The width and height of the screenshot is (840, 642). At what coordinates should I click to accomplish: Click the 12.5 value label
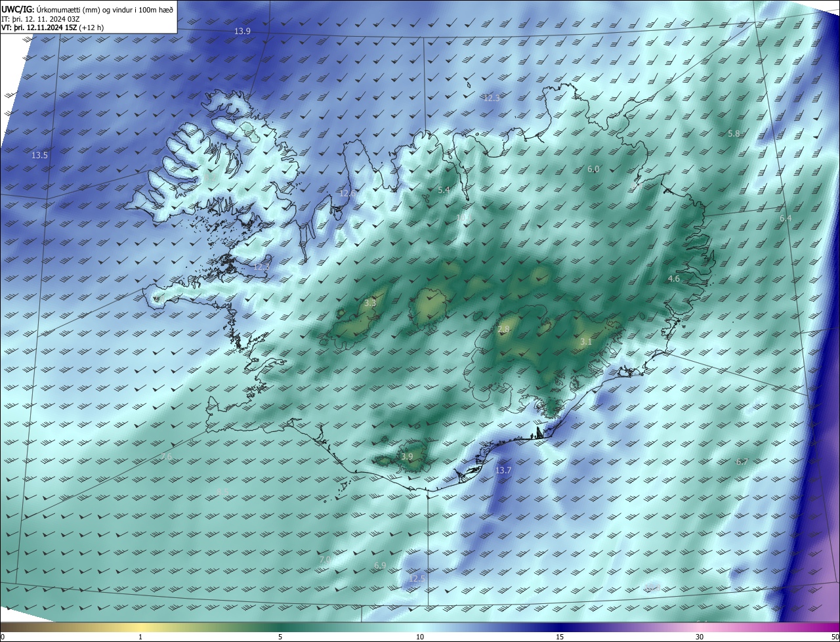coord(417,579)
